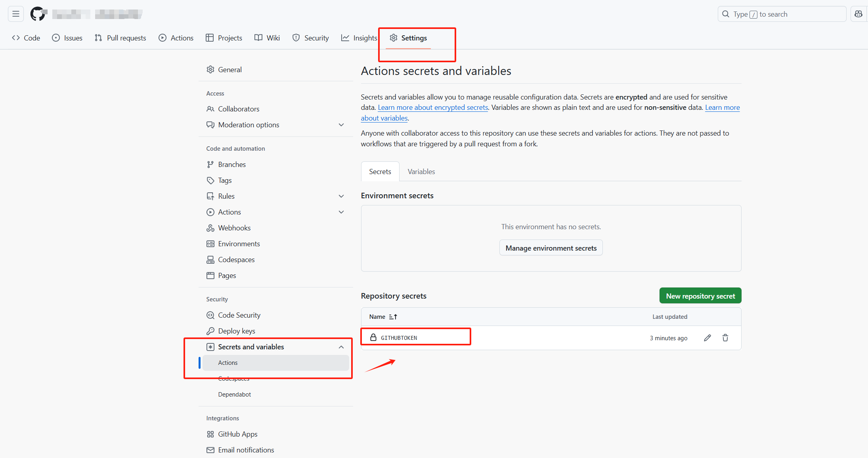Expand the Rules sidebar section

point(341,196)
